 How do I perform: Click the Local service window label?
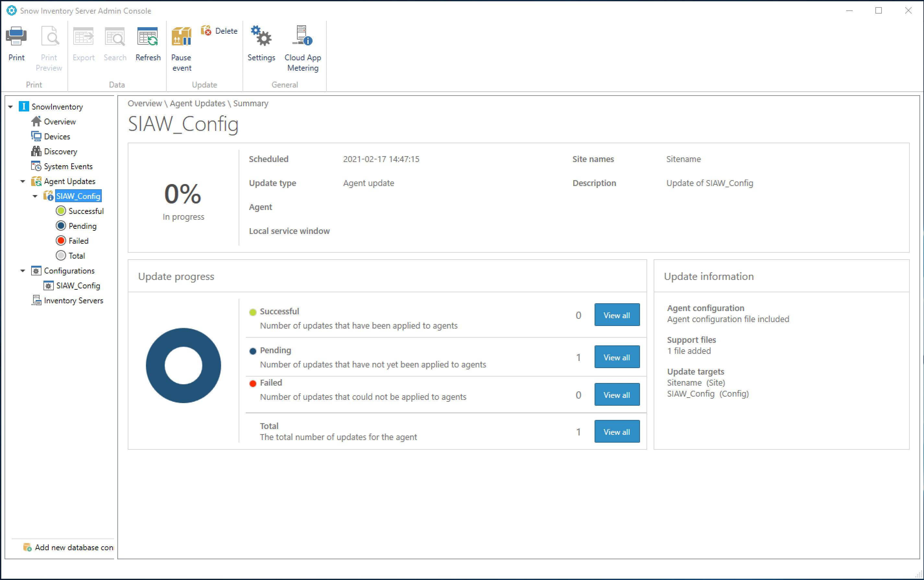(289, 231)
